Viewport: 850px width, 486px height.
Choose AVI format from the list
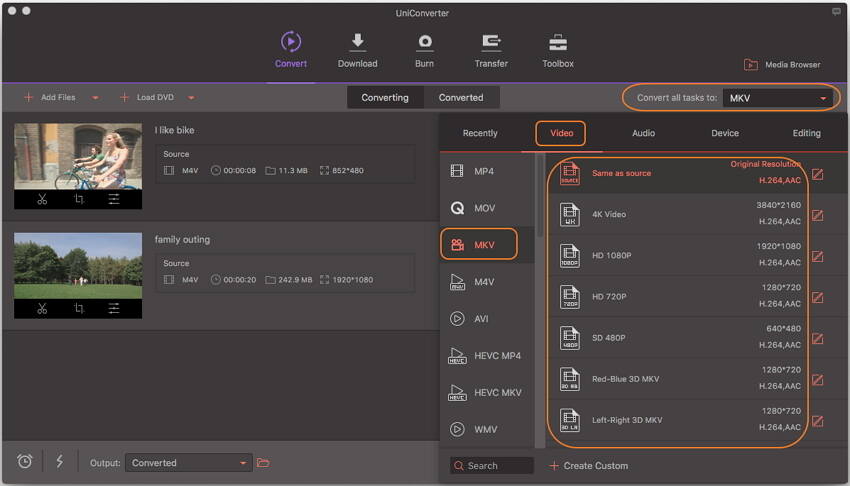point(486,319)
